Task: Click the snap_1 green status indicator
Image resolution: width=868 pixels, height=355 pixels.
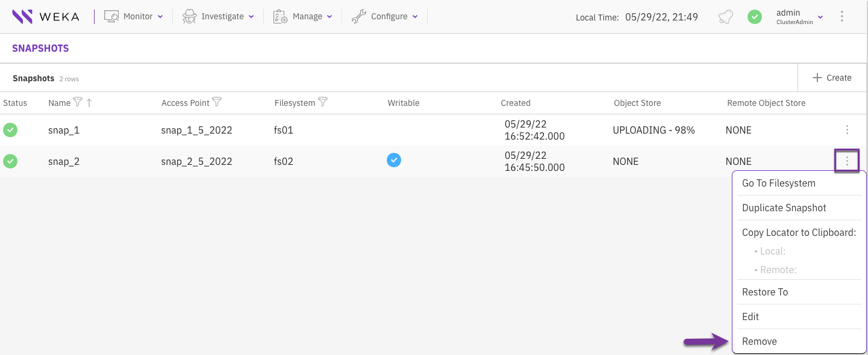Action: pos(10,130)
